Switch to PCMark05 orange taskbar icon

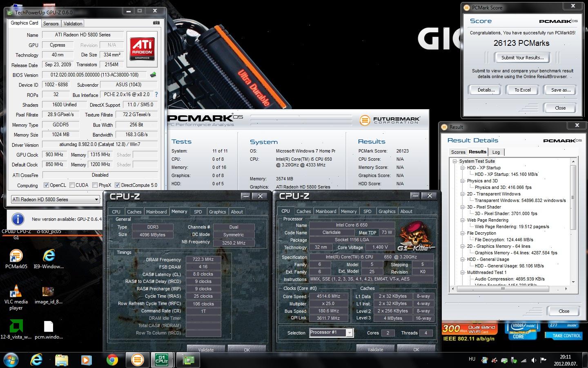tap(138, 360)
